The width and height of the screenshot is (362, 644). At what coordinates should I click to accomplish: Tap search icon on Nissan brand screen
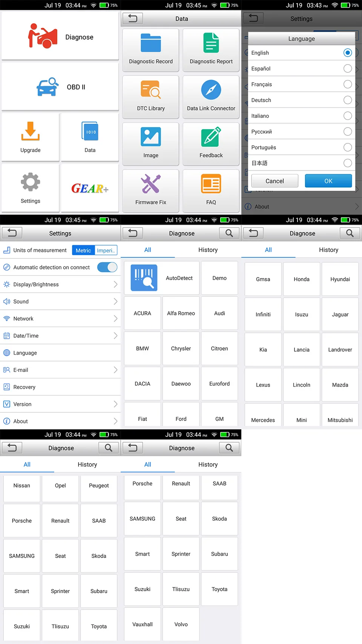109,448
